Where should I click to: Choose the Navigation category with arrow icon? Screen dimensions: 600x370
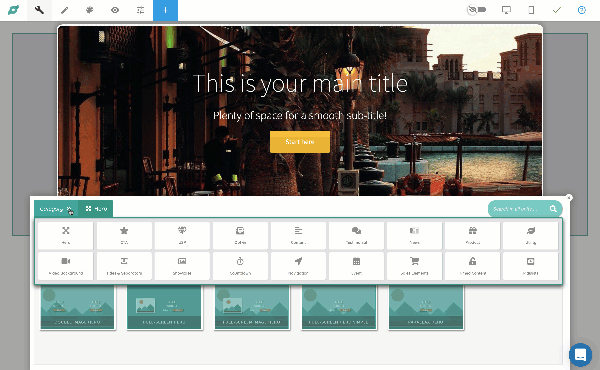click(298, 266)
